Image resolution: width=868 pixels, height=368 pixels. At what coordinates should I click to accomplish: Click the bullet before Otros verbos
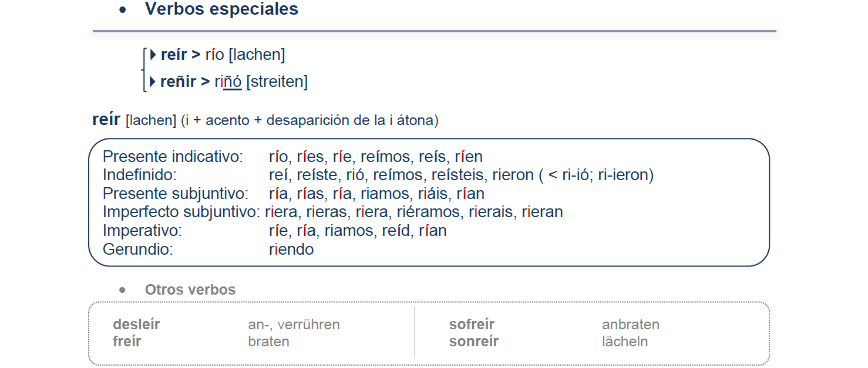click(122, 290)
